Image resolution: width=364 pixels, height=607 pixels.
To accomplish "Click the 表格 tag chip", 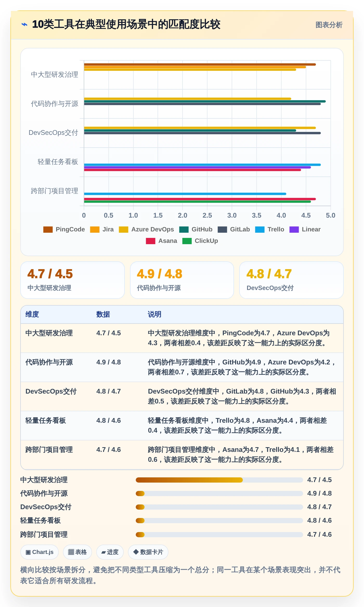I will tap(77, 552).
